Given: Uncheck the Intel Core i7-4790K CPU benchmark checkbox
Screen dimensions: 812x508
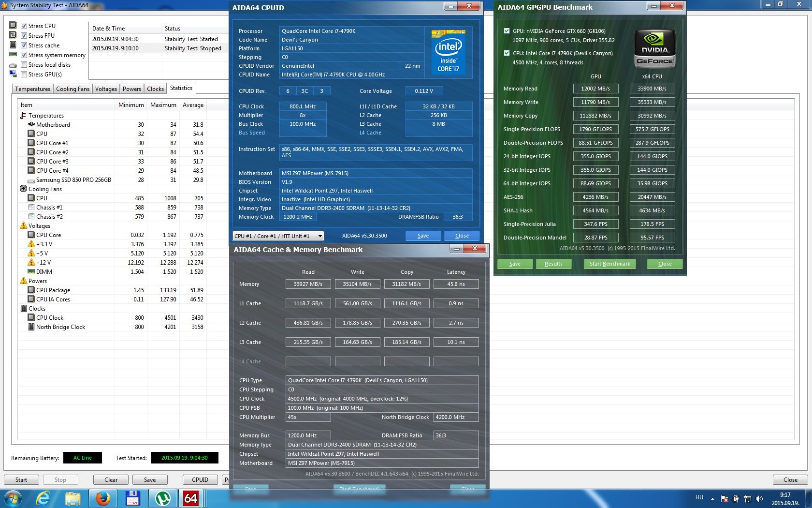Looking at the screenshot, I should click(507, 53).
